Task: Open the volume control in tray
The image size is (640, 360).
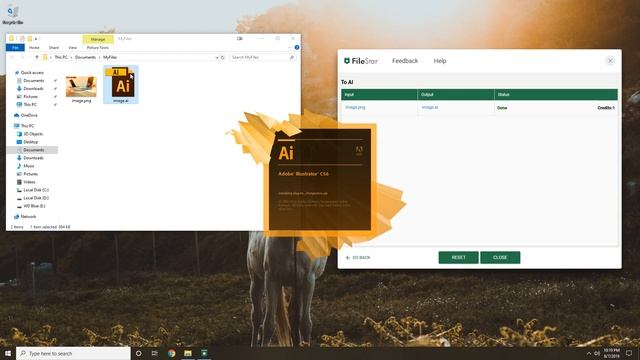Action: pyautogui.click(x=597, y=353)
